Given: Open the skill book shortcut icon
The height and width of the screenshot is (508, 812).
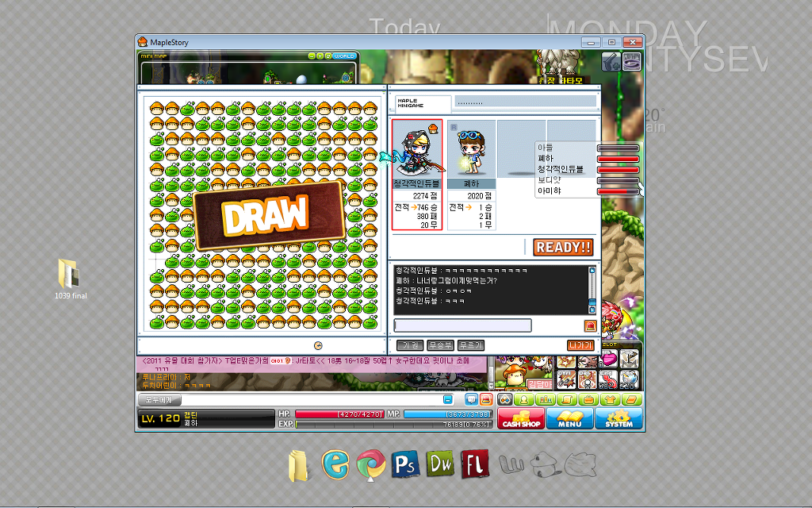Looking at the screenshot, I should pos(632,400).
